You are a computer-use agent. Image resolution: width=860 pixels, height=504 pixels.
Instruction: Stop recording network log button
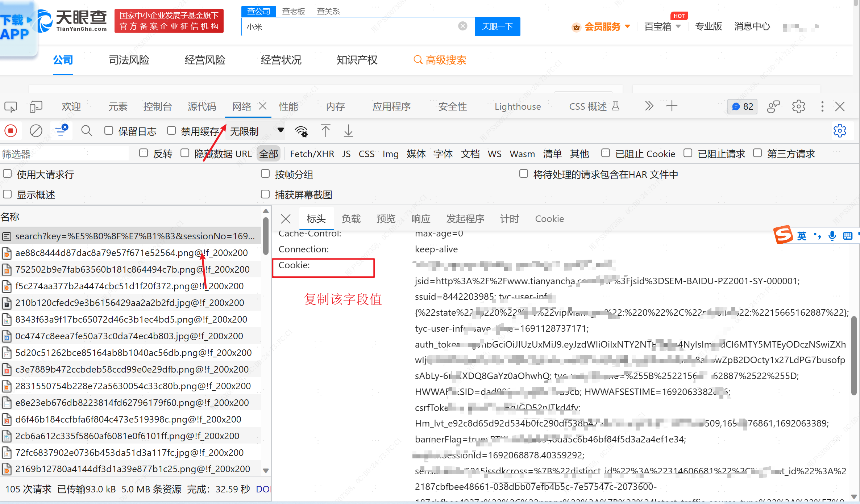11,131
